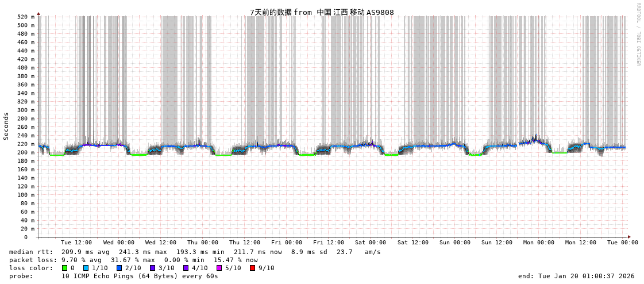Click the light blue 1/10 loss swatch
Viewport: 644px width, 284px height.
point(86,268)
